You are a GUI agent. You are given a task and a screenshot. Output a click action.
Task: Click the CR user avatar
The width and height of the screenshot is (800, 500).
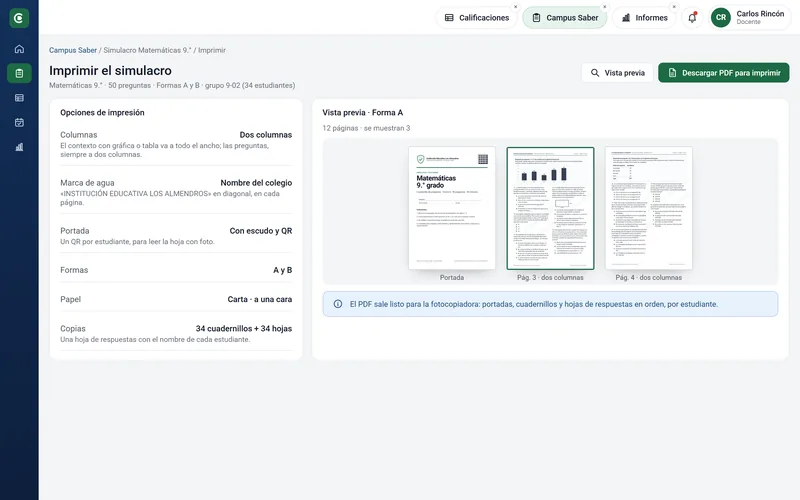[720, 18]
